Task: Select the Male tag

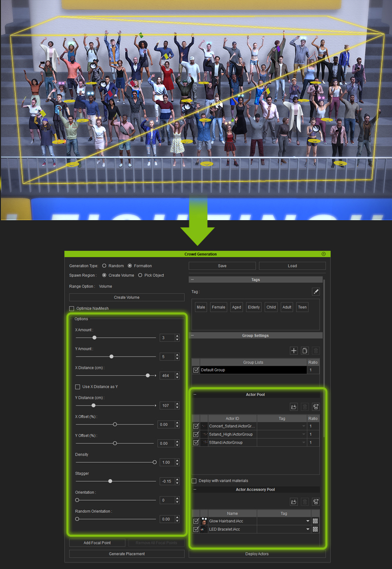Action: [x=201, y=307]
